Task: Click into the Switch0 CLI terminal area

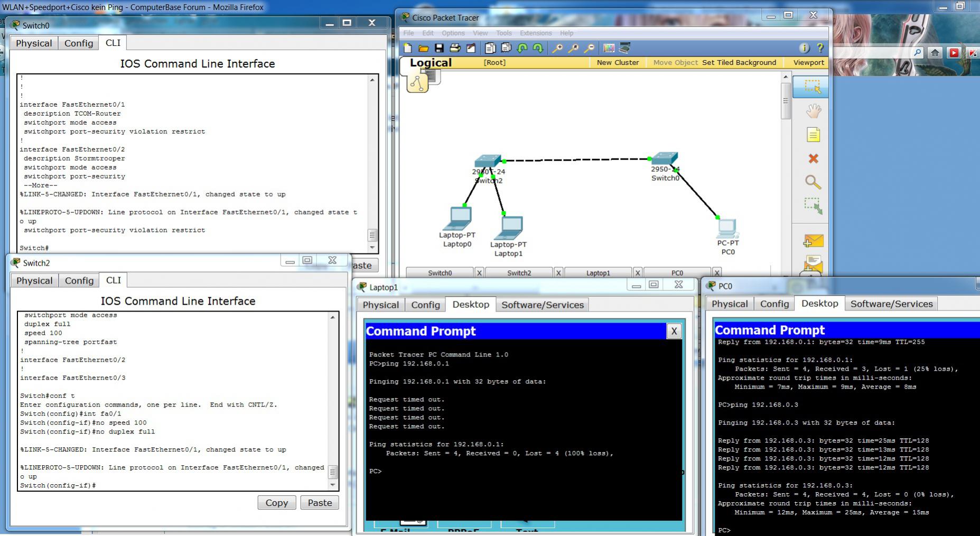Action: pyautogui.click(x=193, y=164)
